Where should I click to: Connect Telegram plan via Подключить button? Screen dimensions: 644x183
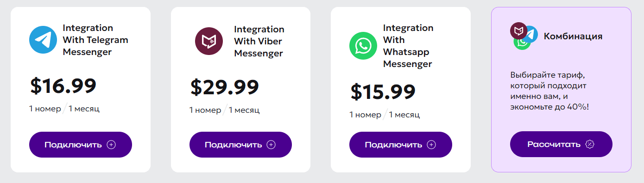point(81,145)
